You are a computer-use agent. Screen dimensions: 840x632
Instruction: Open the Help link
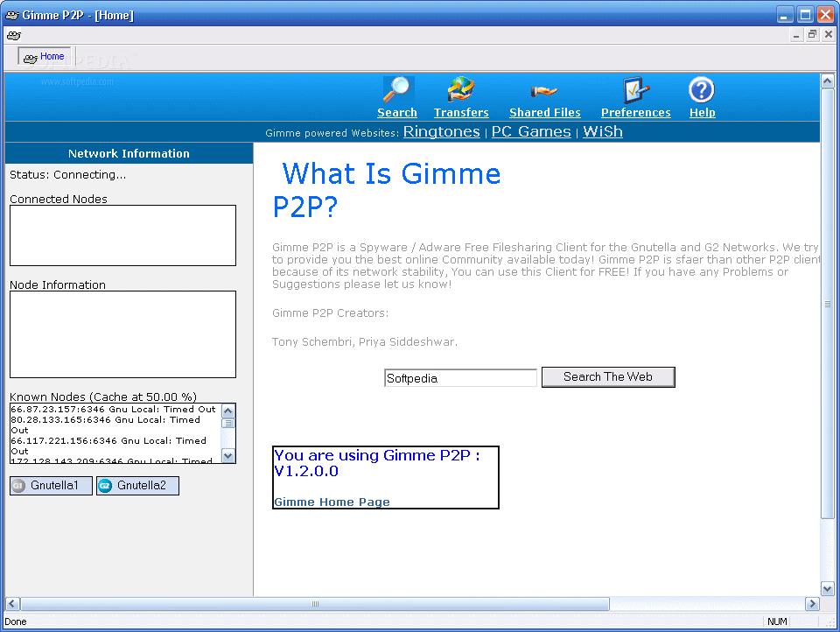(x=703, y=113)
